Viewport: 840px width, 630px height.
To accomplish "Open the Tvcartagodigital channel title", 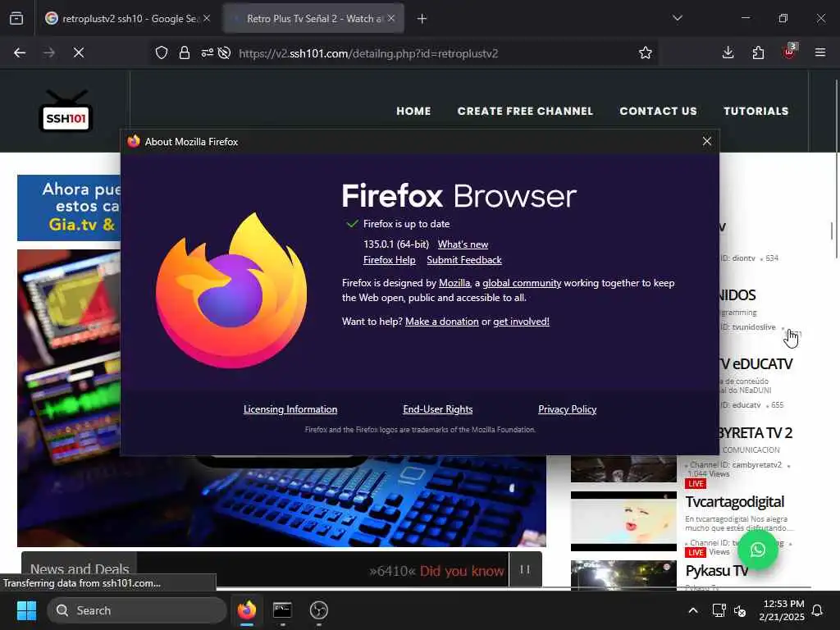I will pyautogui.click(x=734, y=502).
